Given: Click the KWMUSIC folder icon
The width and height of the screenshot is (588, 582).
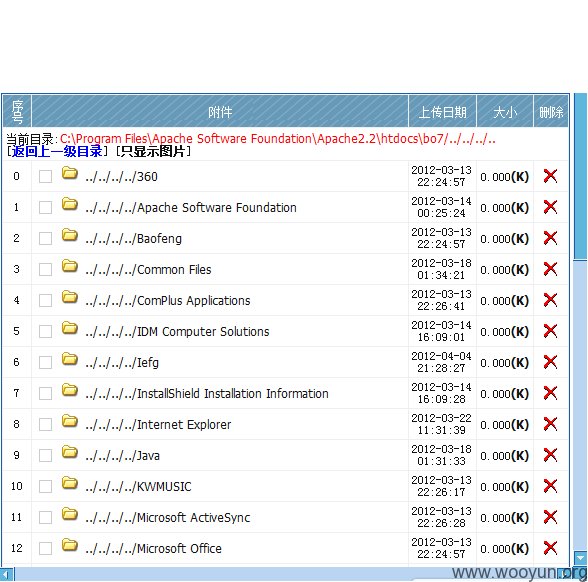Looking at the screenshot, I should tap(70, 483).
